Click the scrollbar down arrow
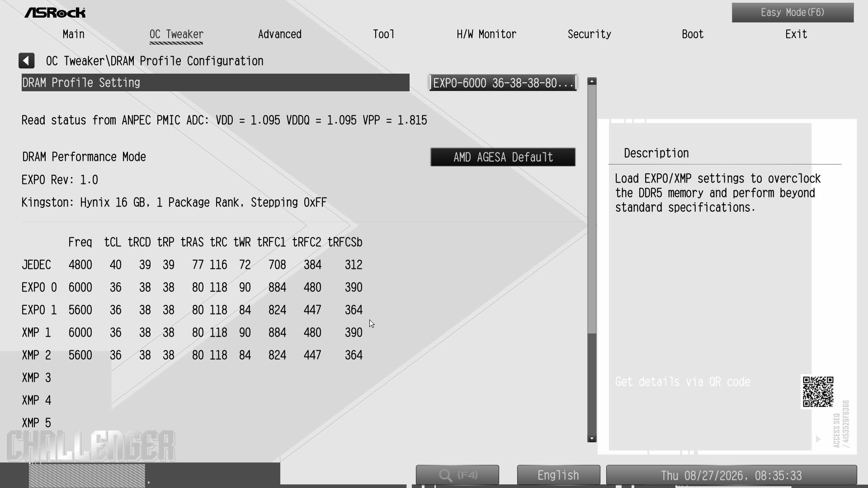Image resolution: width=868 pixels, height=488 pixels. click(592, 438)
